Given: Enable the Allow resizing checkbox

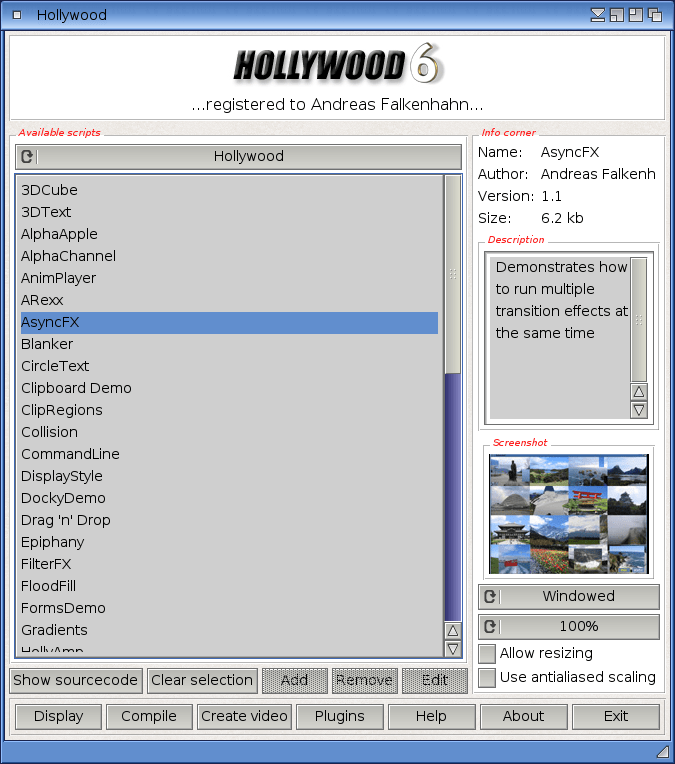Looking at the screenshot, I should click(x=487, y=653).
